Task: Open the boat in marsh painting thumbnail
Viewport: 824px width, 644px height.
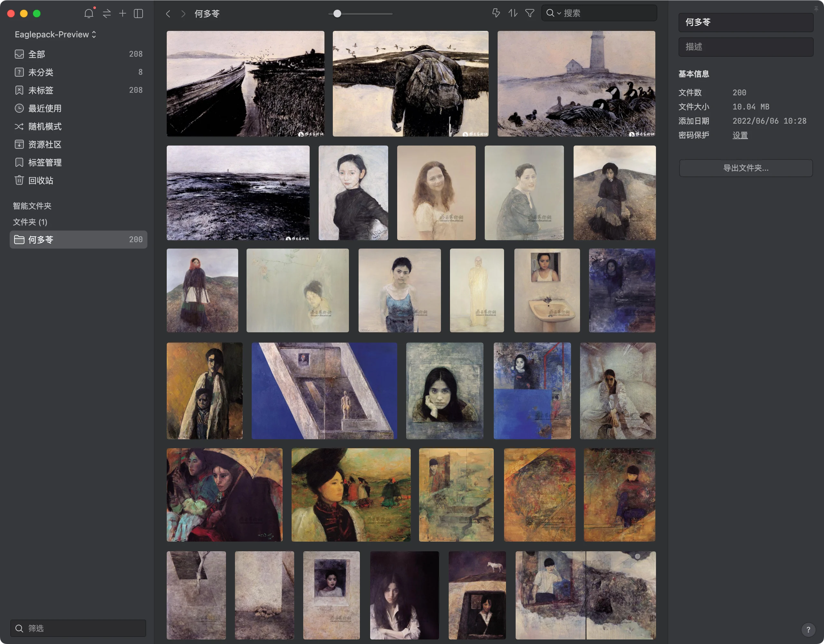Action: pos(246,84)
